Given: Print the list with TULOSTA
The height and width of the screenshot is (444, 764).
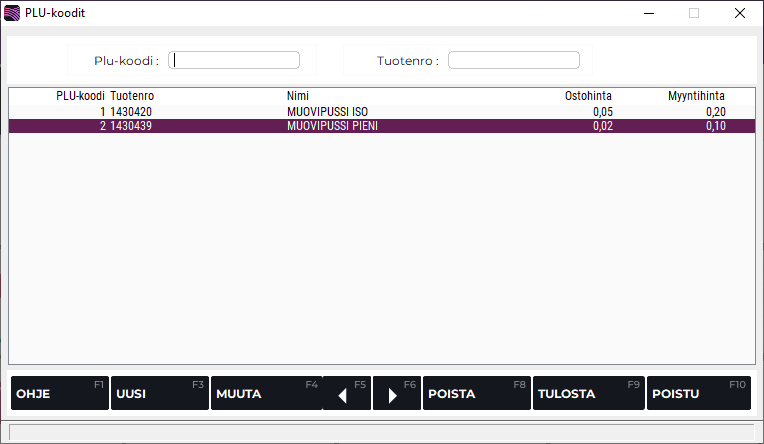Looking at the screenshot, I should (588, 394).
